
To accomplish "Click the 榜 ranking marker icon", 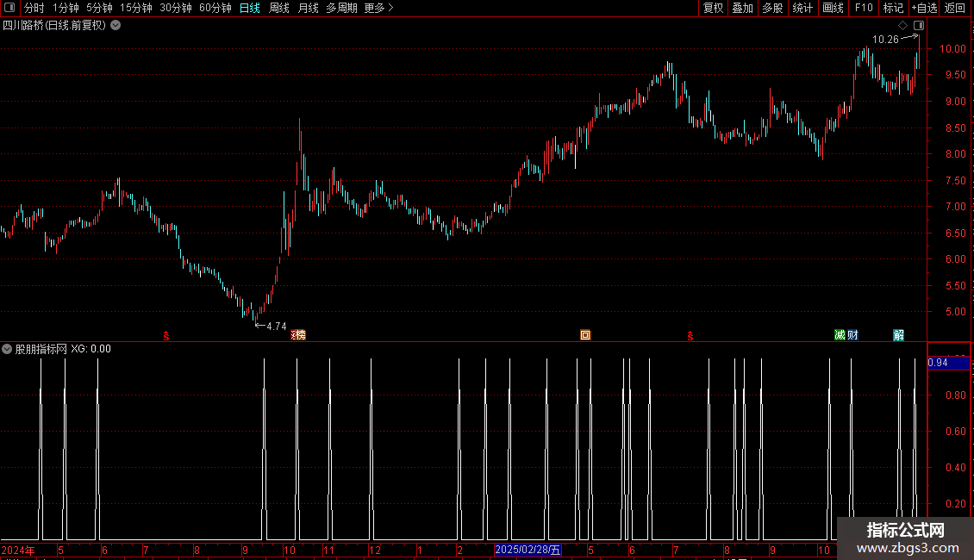I will click(x=299, y=335).
